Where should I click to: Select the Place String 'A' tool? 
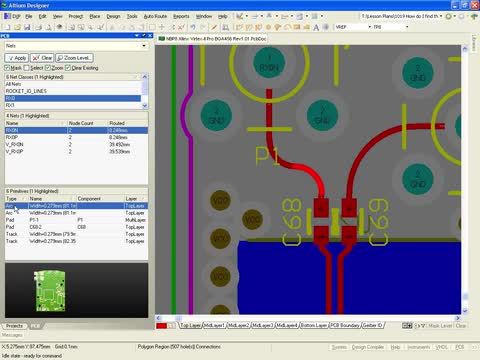[316, 27]
